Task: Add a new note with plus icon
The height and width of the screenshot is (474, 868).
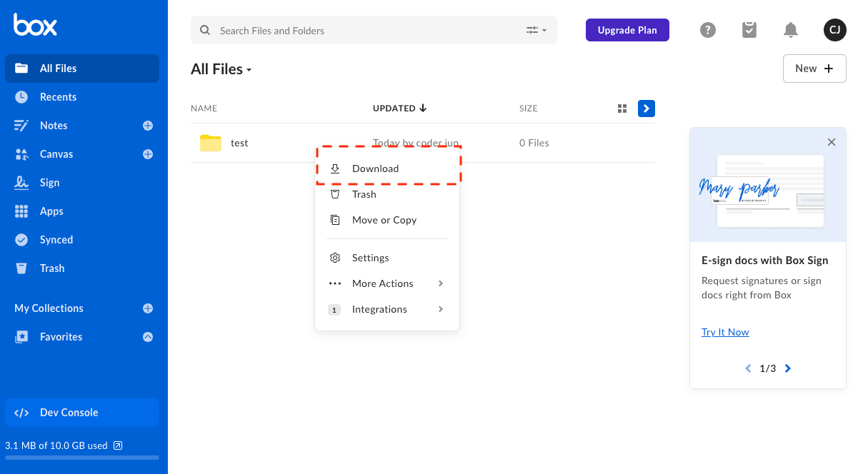Action: point(148,126)
